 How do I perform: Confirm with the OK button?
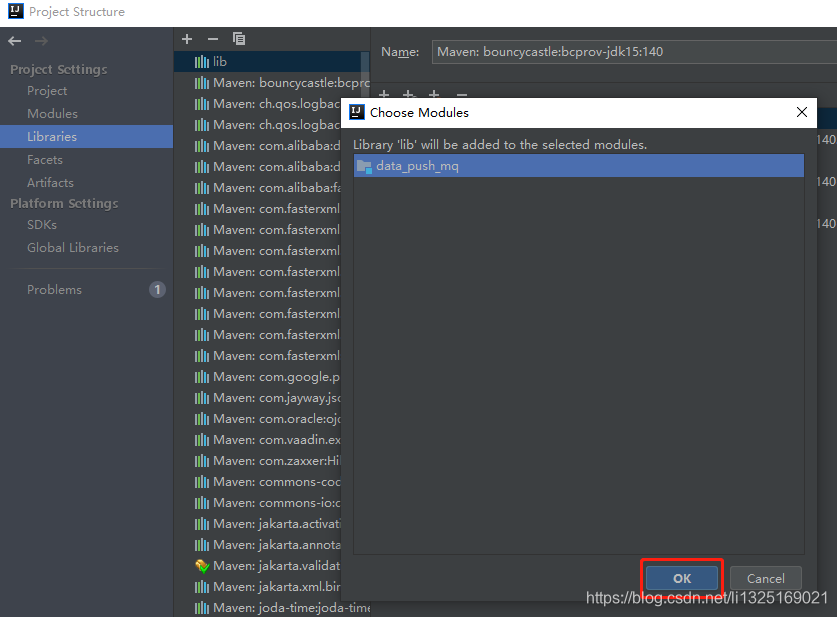click(x=682, y=579)
